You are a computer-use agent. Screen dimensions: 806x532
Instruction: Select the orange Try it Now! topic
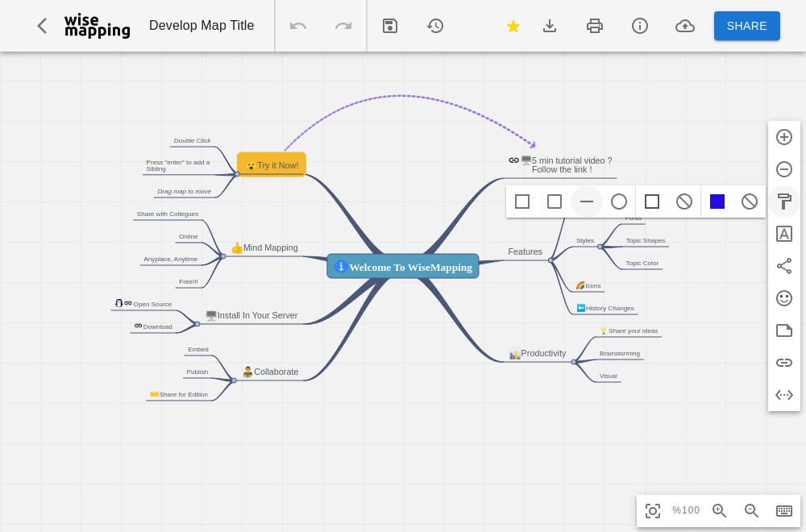click(272, 164)
